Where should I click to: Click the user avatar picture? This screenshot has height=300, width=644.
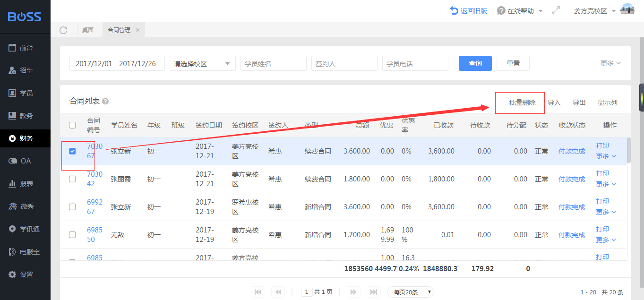pyautogui.click(x=627, y=10)
